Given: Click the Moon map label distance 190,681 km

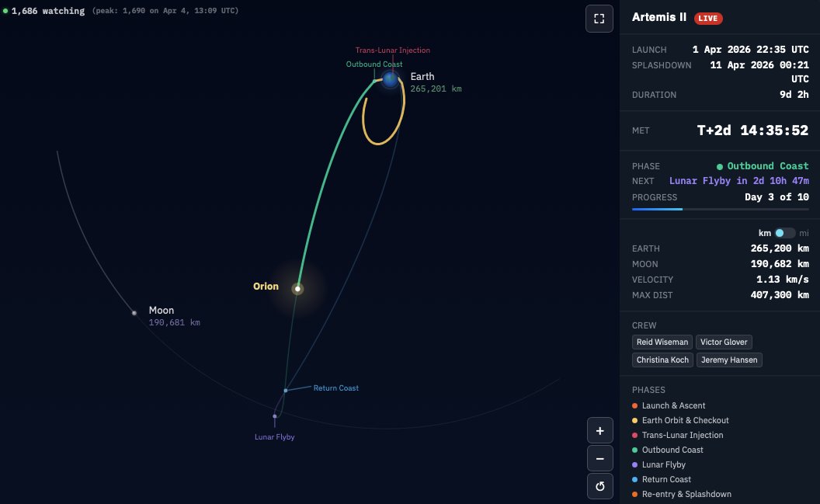Looking at the screenshot, I should 174,322.
